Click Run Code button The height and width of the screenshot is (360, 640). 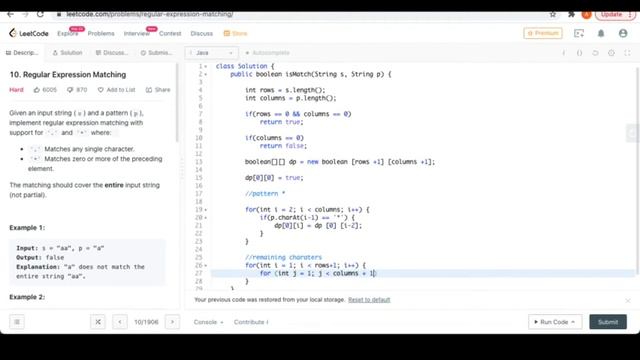pyautogui.click(x=555, y=322)
